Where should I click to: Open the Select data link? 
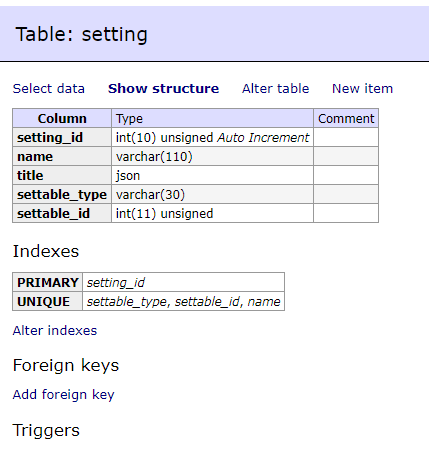tap(49, 89)
